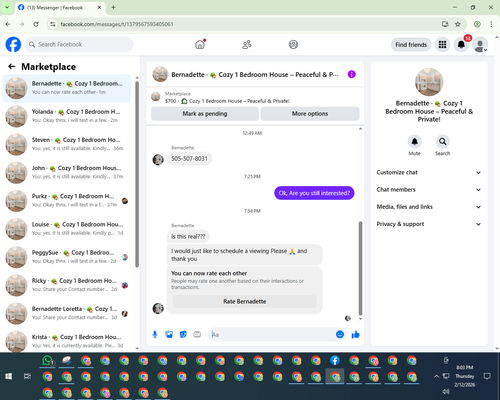
Task: Click the volume speaker tray icon
Action: 446,391
